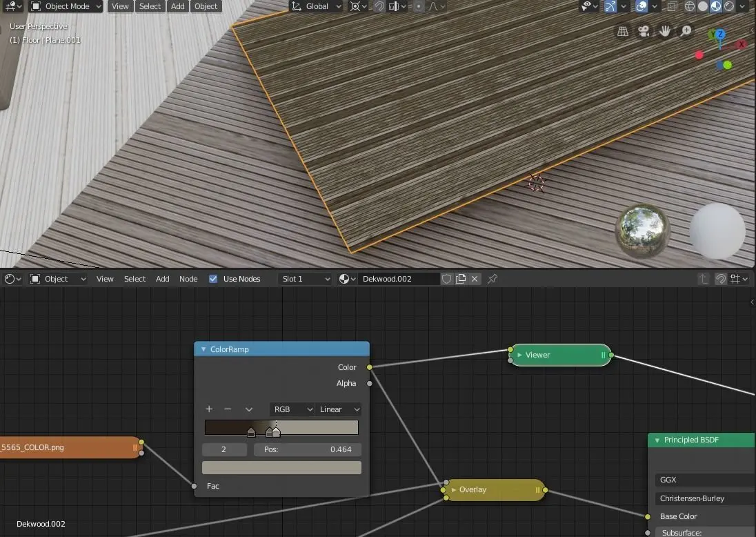Click the zoom view magnifier icon

(x=686, y=31)
